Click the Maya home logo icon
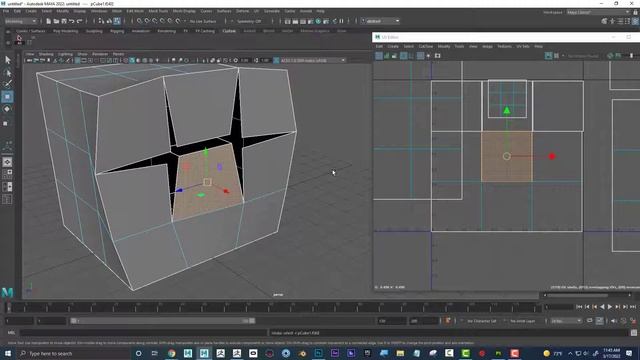 7,292
